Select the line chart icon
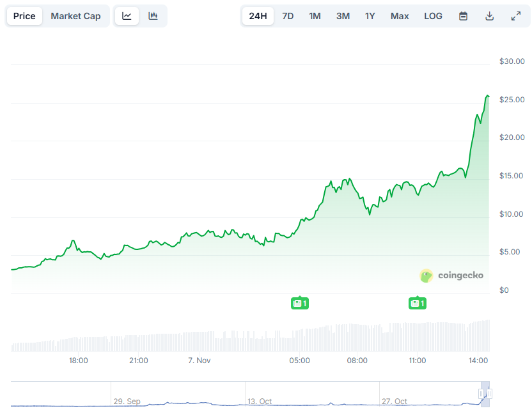The image size is (532, 413). pyautogui.click(x=126, y=16)
